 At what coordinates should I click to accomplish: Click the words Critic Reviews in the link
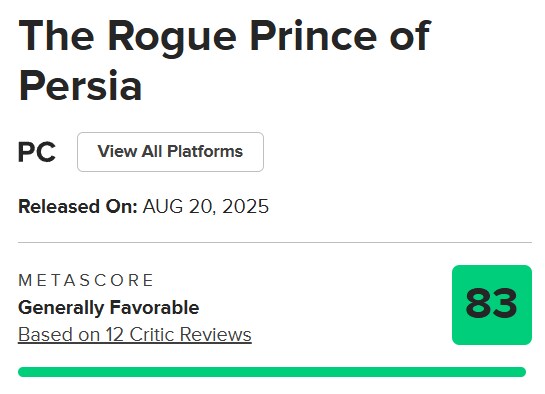190,335
